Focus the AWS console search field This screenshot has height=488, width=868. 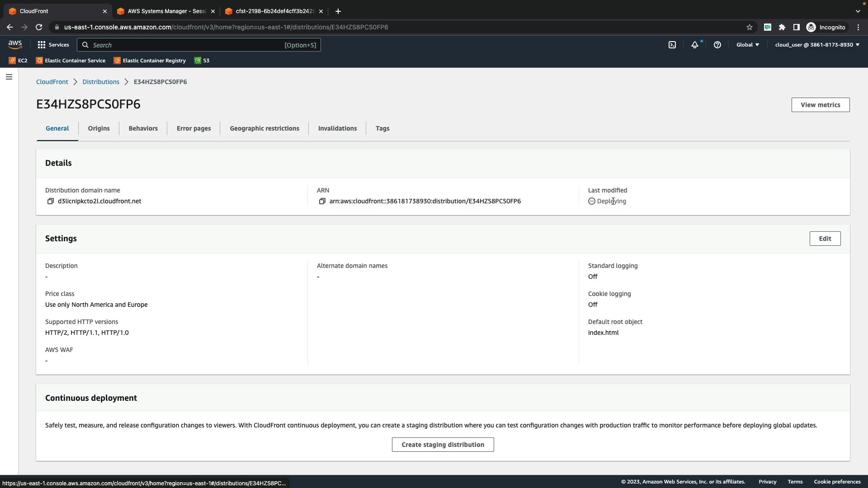point(185,45)
